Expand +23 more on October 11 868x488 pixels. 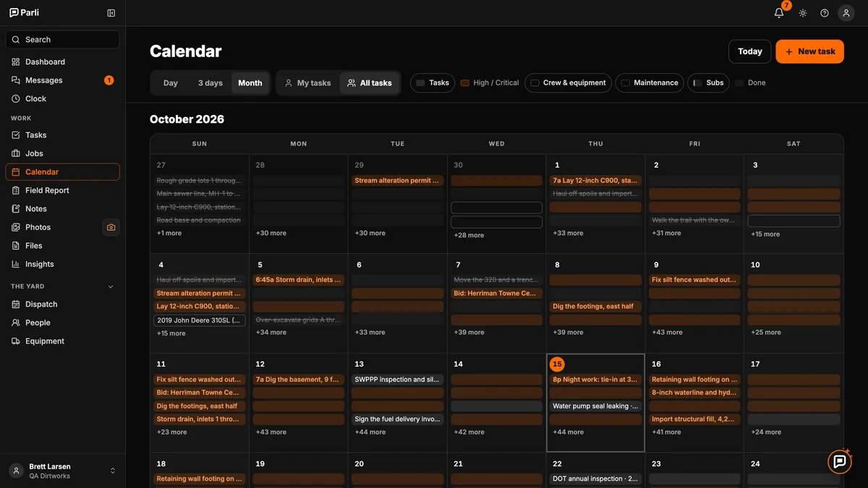(x=171, y=432)
